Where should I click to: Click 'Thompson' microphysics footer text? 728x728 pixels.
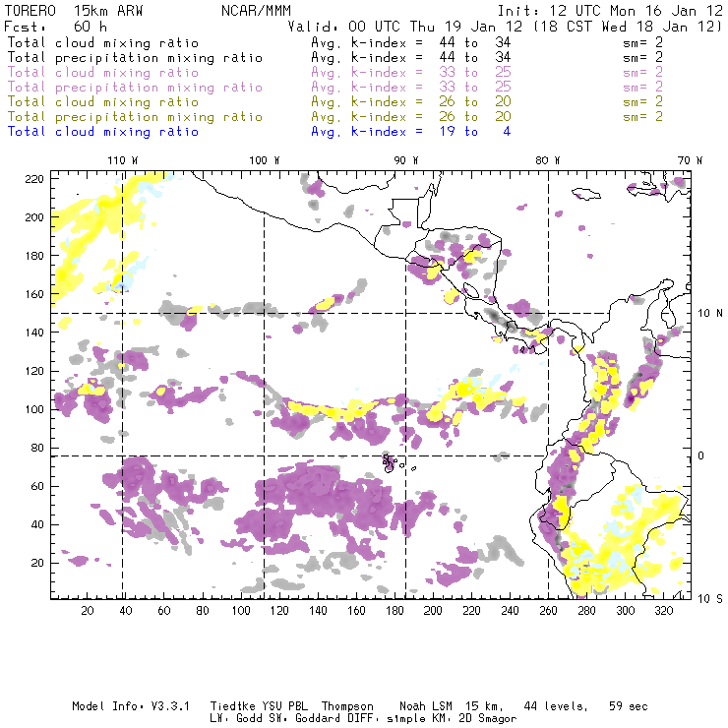point(347,706)
